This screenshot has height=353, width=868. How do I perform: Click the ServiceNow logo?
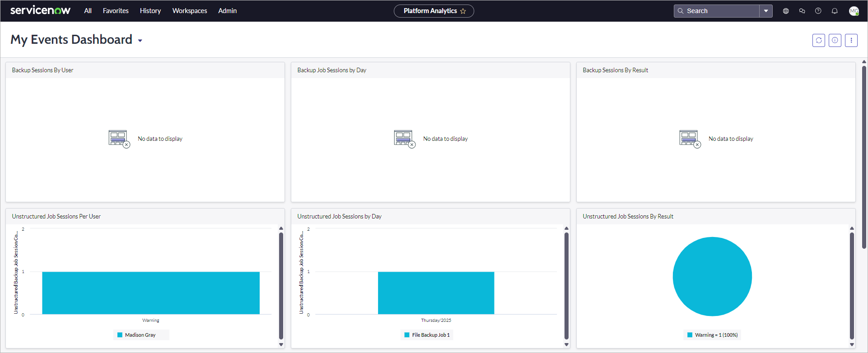point(40,10)
